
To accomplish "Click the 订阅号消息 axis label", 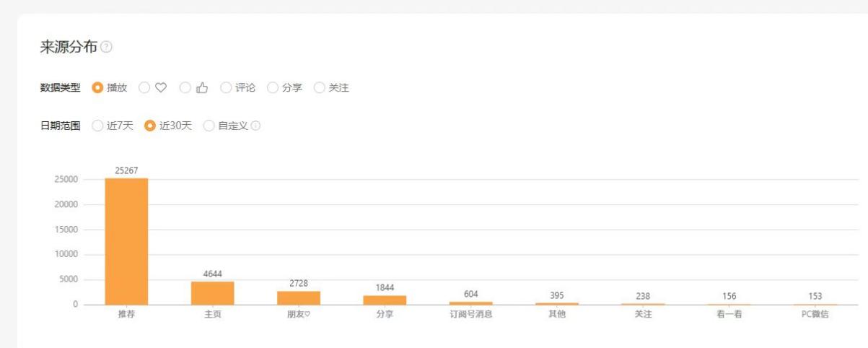I will pos(470,315).
